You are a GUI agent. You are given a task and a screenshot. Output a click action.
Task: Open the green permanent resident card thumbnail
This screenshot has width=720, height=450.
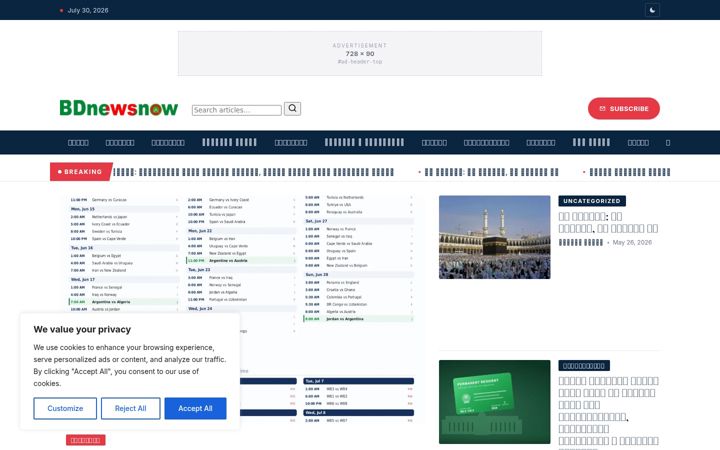(x=495, y=402)
